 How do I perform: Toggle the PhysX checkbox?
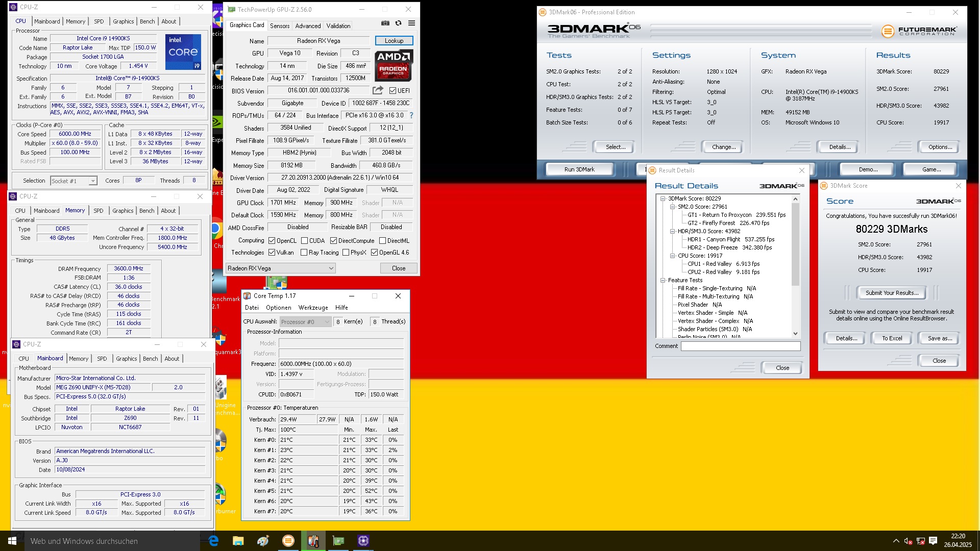point(346,253)
